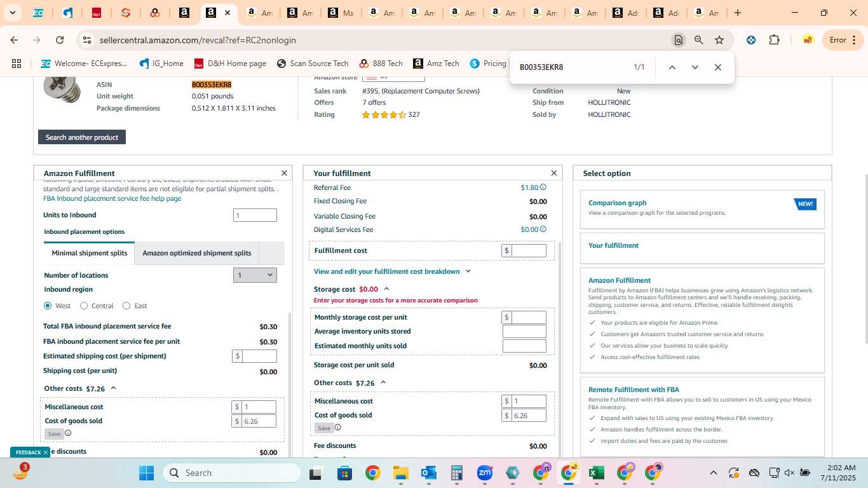Select the West inbound region
The image size is (868, 488).
coord(48,306)
